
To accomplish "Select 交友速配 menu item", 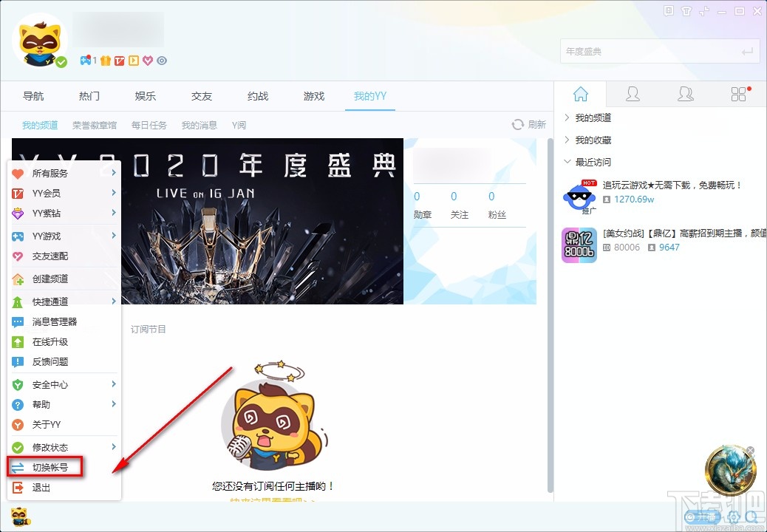I will coord(64,256).
